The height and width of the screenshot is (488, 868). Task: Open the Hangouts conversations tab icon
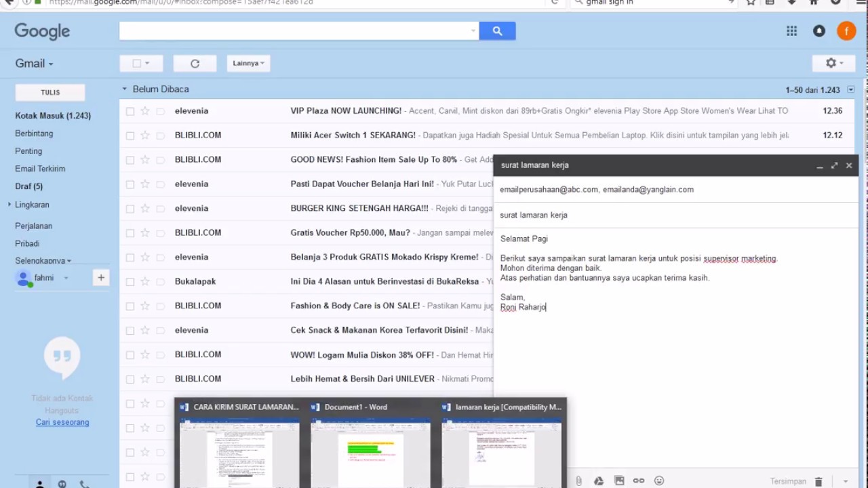click(62, 483)
